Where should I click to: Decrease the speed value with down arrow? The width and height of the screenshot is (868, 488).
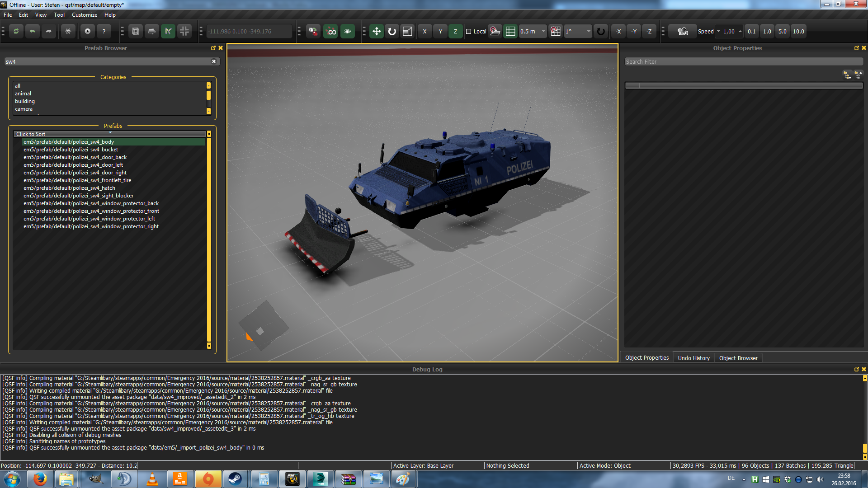pos(718,31)
